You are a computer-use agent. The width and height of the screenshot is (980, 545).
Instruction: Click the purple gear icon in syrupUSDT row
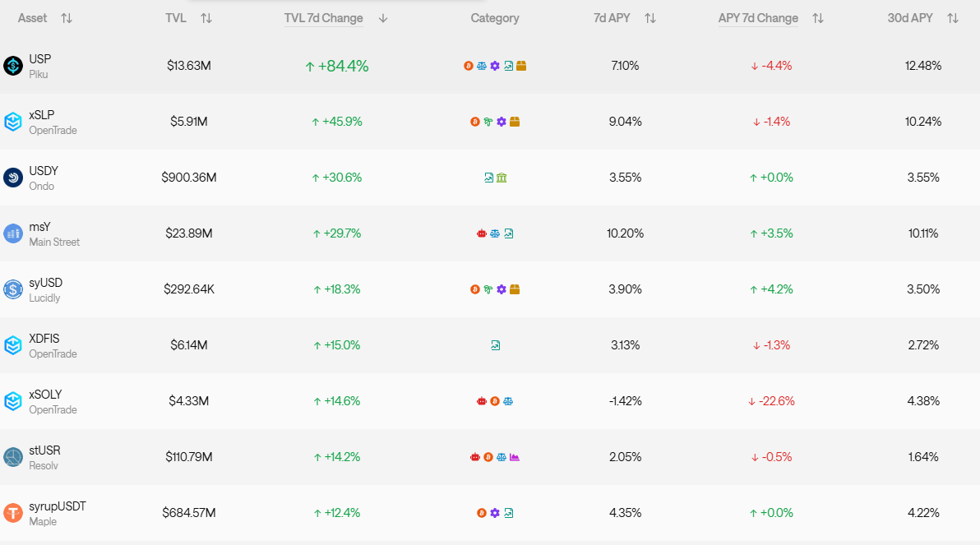tap(495, 513)
